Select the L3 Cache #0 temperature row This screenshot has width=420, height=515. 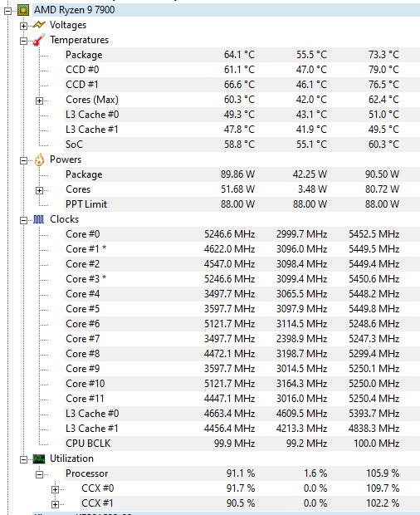242,115
